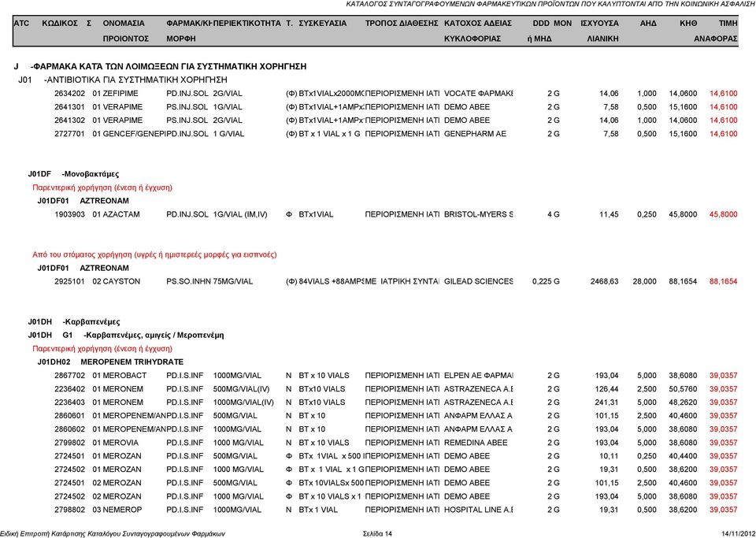Viewport: 756px width, 538px height.
Task: Click the ΦΑΡΜΑΚΑ ΚΑΤΑ ΤΩΝ ΛΟΙΜΩΞΕΩΝ heading
Action: tap(160, 66)
